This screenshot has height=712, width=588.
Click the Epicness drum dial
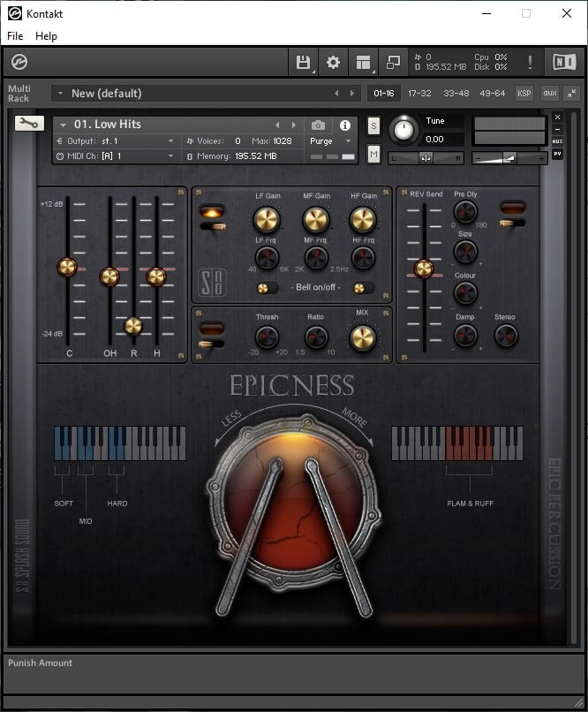click(295, 503)
